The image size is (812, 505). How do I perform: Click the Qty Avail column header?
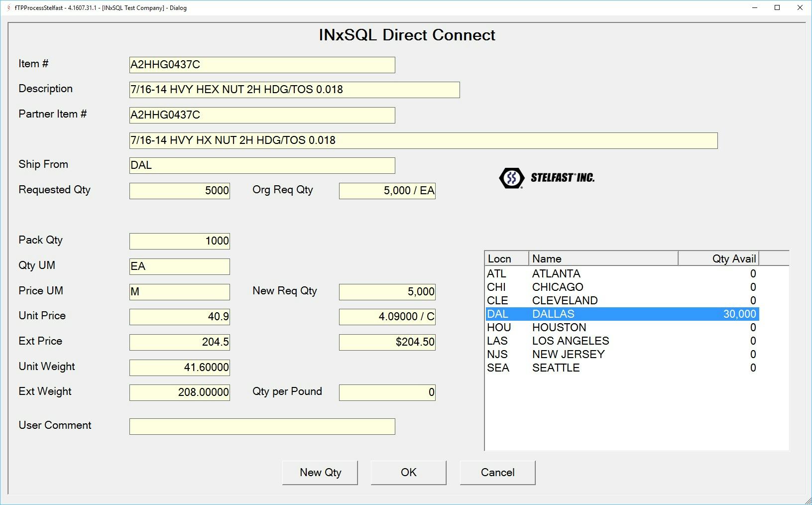click(x=718, y=258)
